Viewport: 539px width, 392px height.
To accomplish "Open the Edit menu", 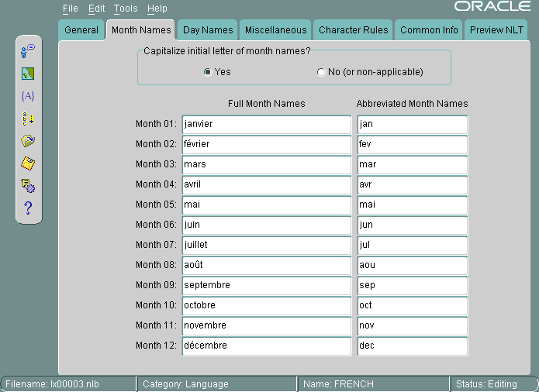I will 96,9.
